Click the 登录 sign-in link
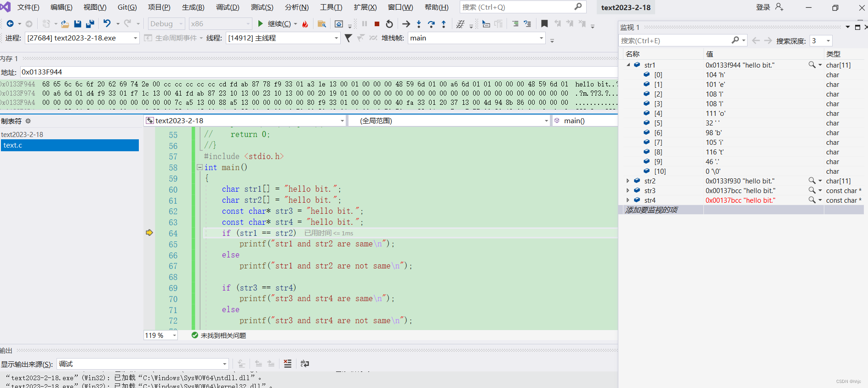 [763, 7]
